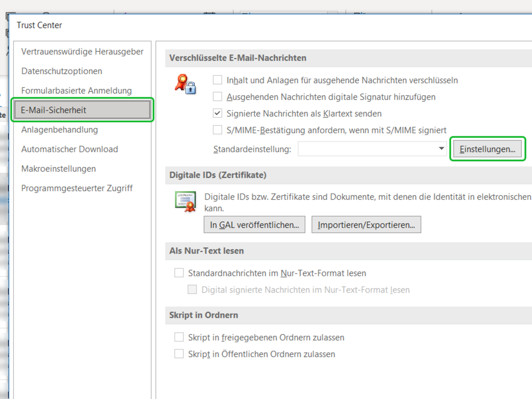Screen dimensions: 532x399
Task: Select 'Vertrauenswürdige Herausgeber' in sidebar
Action: [82, 51]
